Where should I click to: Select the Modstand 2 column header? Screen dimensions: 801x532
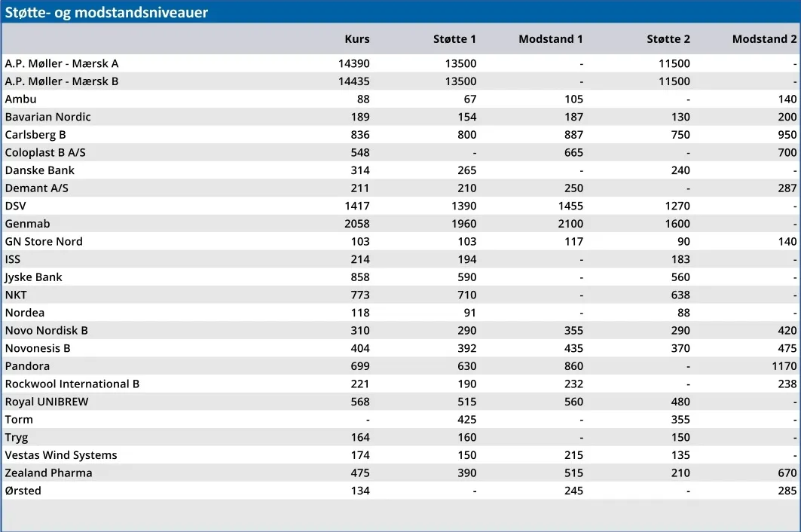click(x=764, y=39)
